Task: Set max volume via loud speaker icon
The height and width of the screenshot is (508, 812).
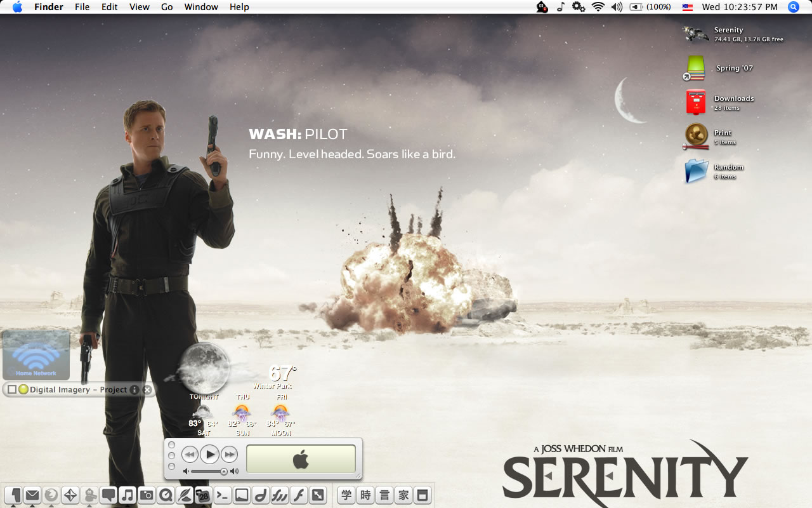Action: [235, 471]
